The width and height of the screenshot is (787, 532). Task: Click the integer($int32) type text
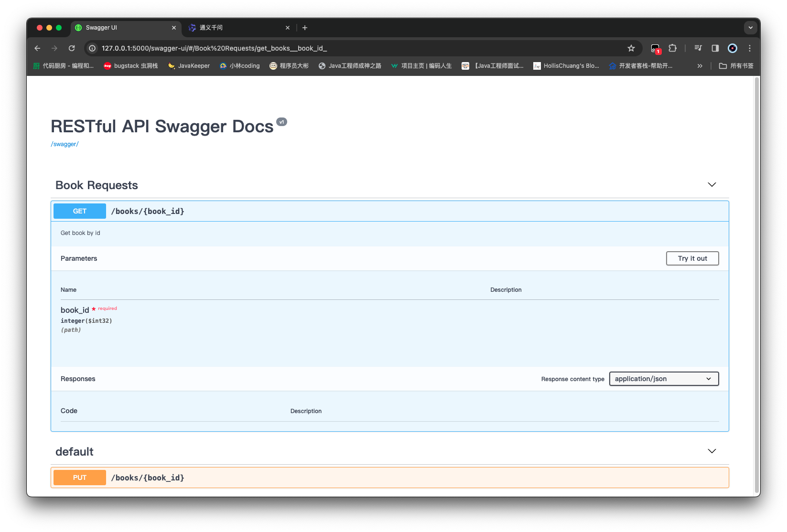(x=86, y=321)
